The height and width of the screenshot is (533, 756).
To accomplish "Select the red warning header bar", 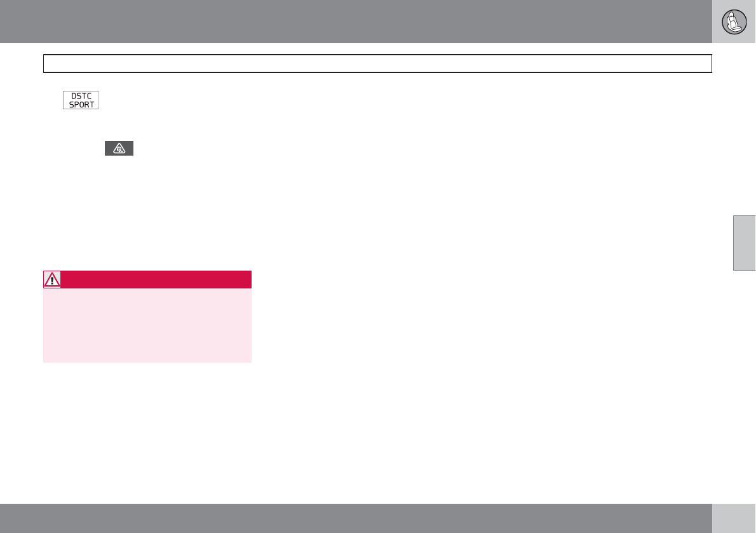I will [x=147, y=280].
